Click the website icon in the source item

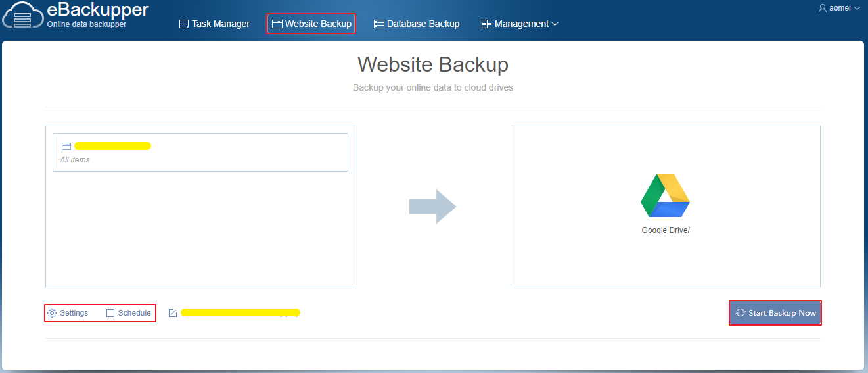point(66,146)
